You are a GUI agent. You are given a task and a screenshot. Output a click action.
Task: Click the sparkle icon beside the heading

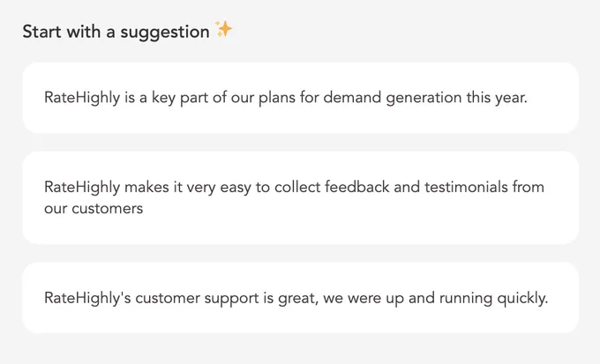[224, 29]
